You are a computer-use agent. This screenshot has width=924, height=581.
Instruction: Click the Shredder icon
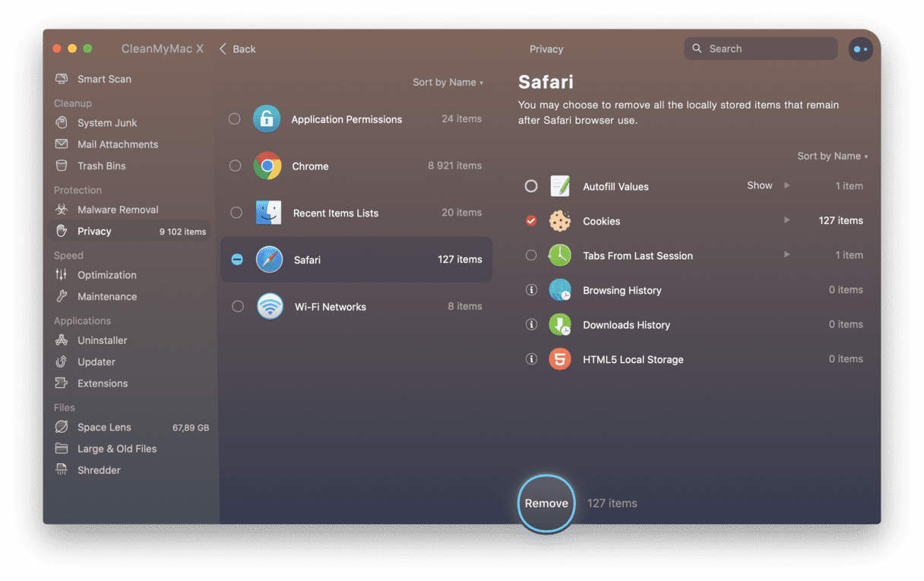(62, 469)
